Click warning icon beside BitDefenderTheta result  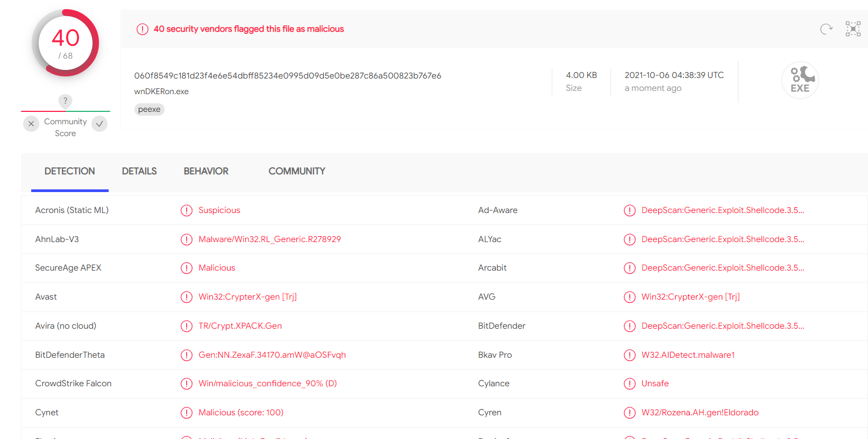pos(187,355)
